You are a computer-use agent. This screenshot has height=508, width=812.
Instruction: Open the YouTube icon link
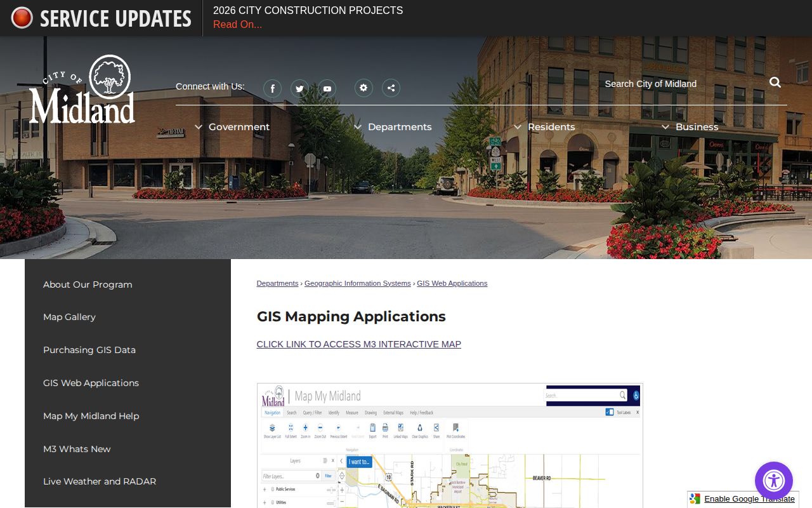[327, 88]
